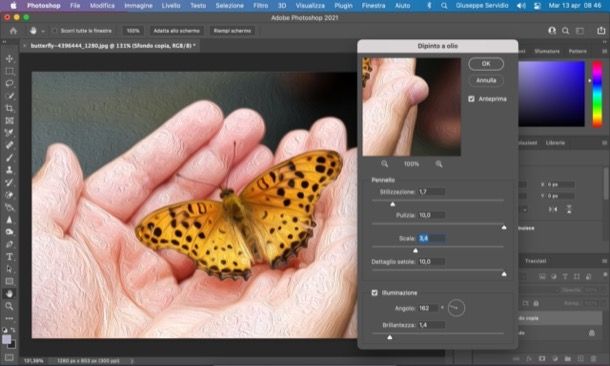Open the Livello menu
Image resolution: width=610 pixels, height=366 pixels.
[171, 5]
